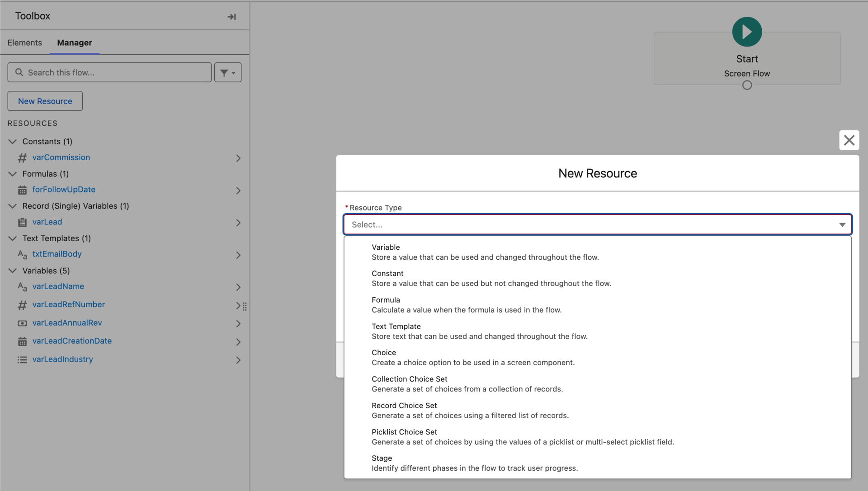Click the txtEmailBody text template icon
This screenshot has height=491, width=868.
22,255
